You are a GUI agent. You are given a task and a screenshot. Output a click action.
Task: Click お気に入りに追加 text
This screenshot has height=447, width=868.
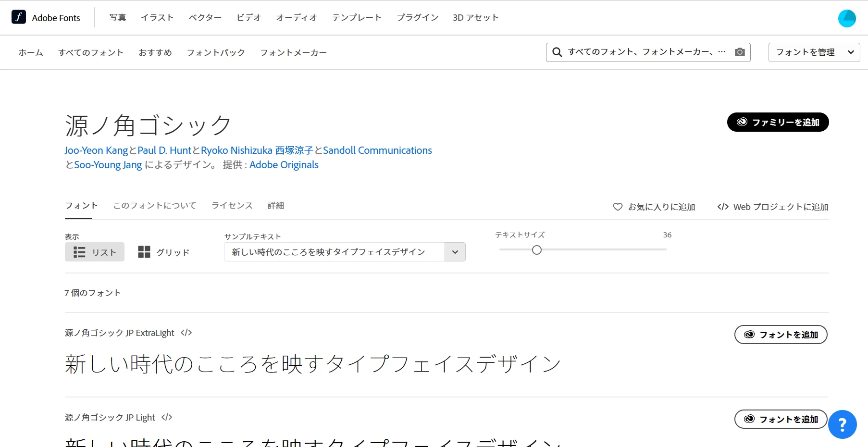click(661, 207)
